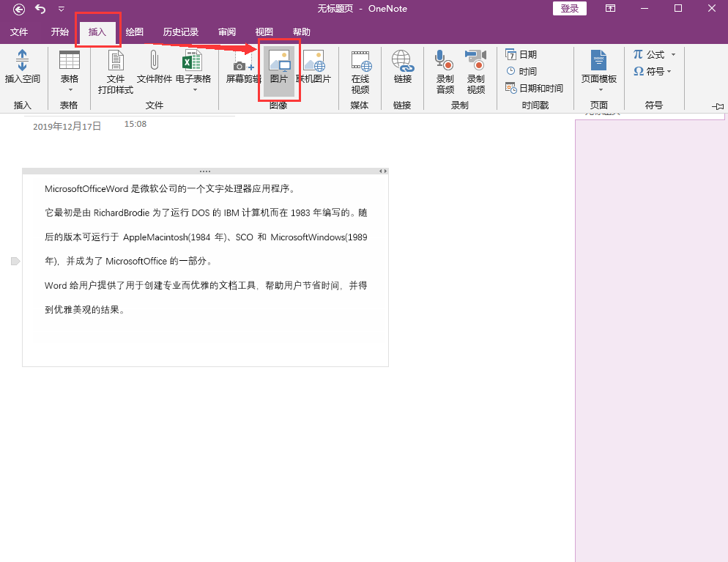Viewport: 728px width, 562px height.
Task: Expand Quick Access Toolbar customization arrow
Action: click(62, 9)
